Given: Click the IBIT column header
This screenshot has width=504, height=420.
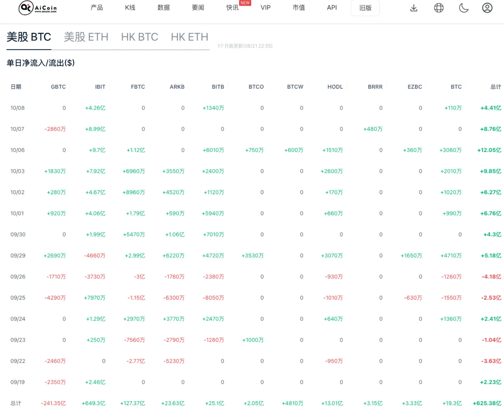Looking at the screenshot, I should pyautogui.click(x=100, y=87).
